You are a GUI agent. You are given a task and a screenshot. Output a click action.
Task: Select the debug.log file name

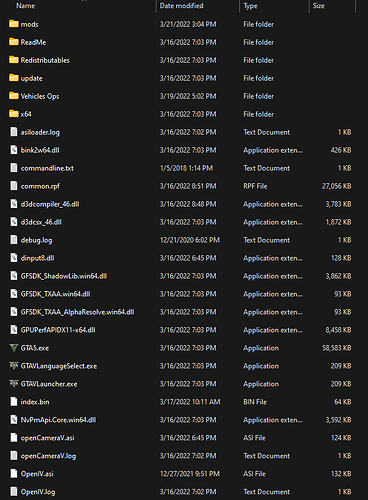click(36, 240)
